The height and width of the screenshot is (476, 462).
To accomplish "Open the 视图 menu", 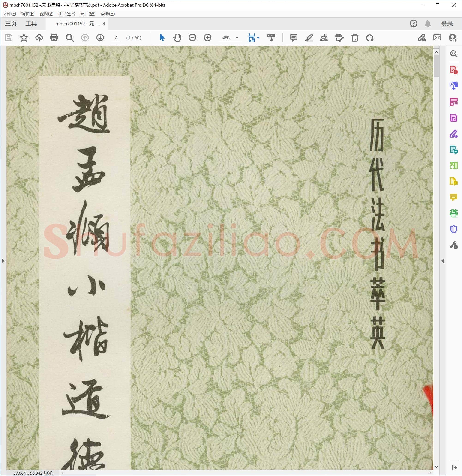I will click(47, 14).
